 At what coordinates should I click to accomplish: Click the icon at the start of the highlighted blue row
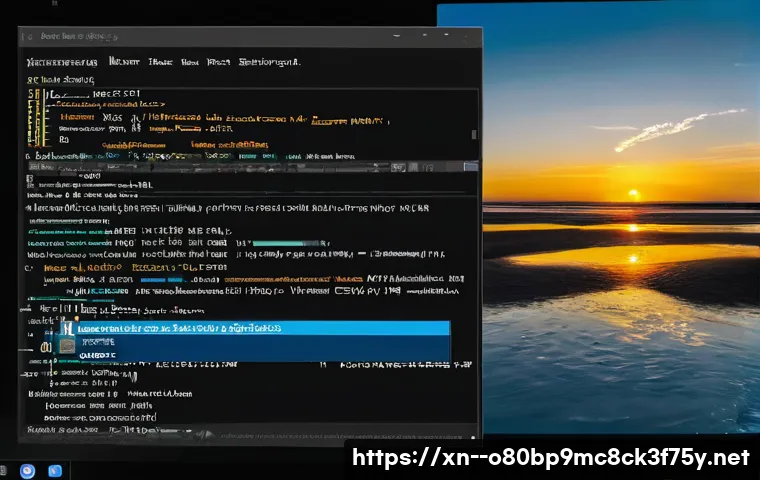[67, 328]
